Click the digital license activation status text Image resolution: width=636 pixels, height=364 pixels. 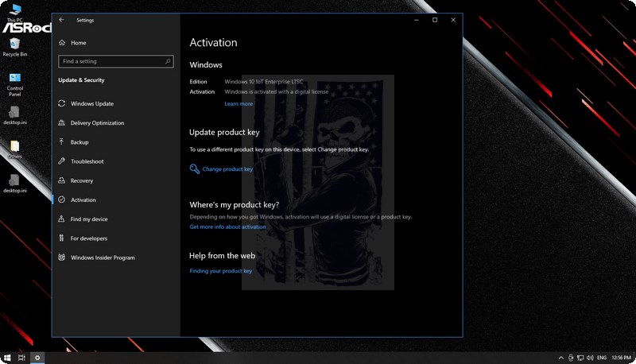(x=277, y=91)
